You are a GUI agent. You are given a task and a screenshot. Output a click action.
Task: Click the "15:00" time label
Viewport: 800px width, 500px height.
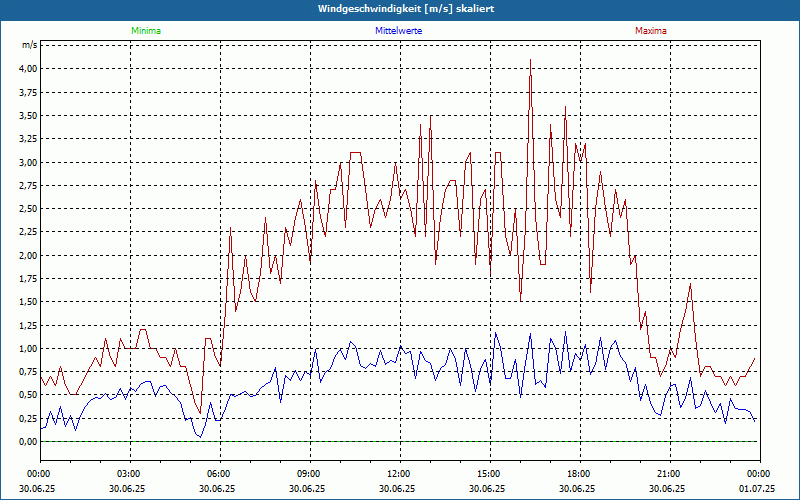[x=488, y=474]
